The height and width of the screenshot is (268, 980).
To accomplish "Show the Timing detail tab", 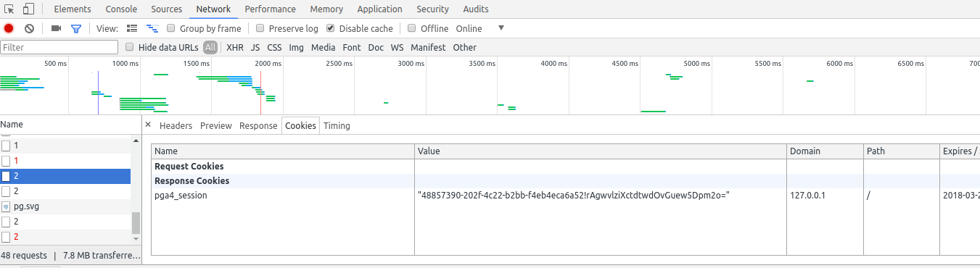I will [337, 125].
